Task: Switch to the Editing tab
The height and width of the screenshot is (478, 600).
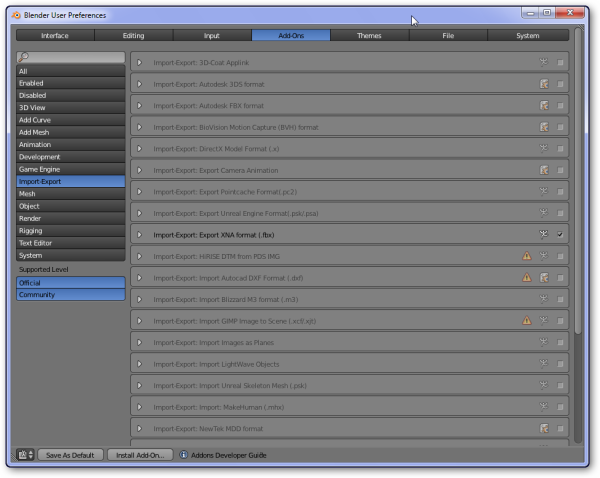Action: click(x=134, y=35)
